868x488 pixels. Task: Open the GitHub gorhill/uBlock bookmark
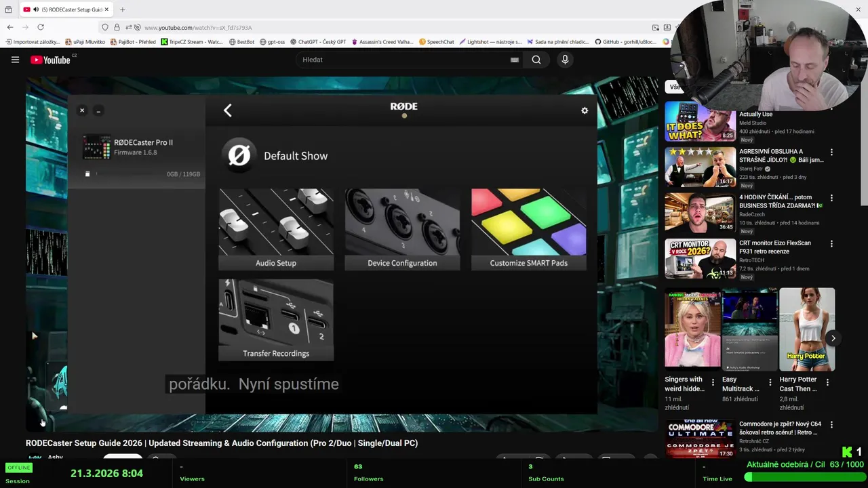(x=626, y=42)
